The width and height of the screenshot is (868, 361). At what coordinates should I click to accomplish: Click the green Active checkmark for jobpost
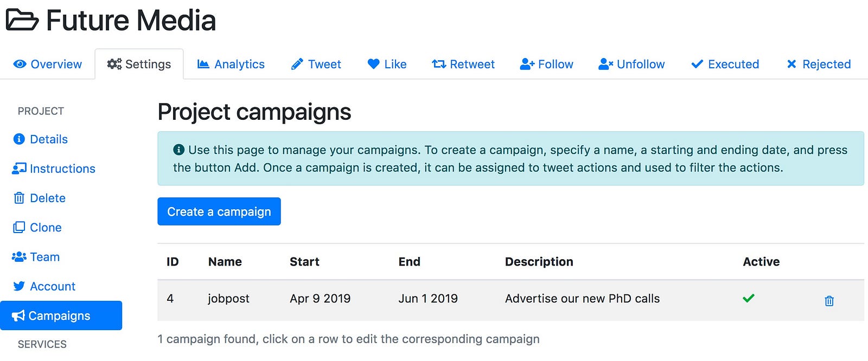click(x=749, y=298)
